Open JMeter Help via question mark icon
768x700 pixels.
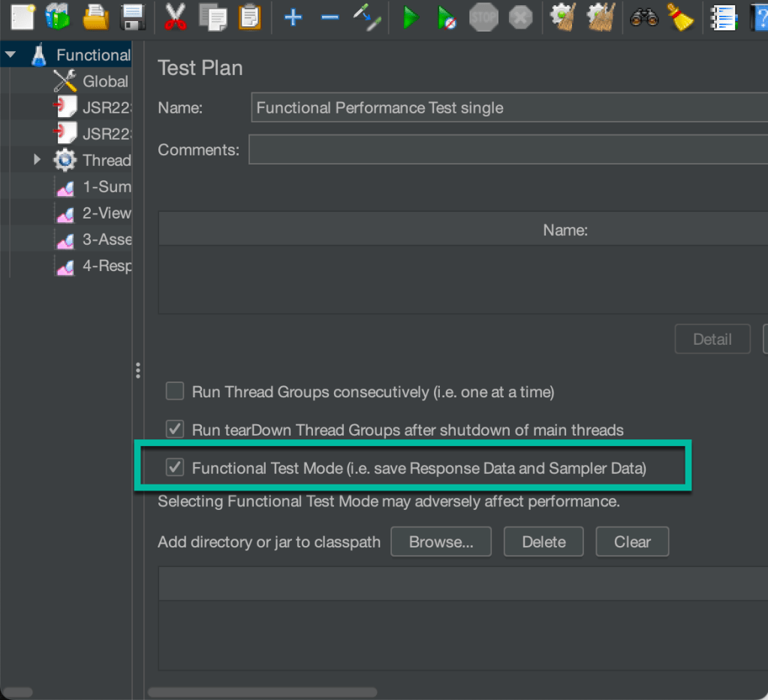(760, 17)
